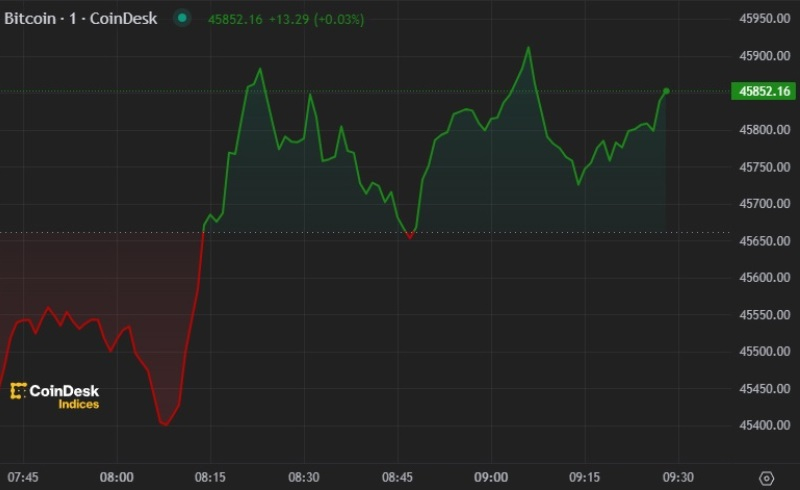Click the red low marker near 08:45
This screenshot has height=490, width=800.
[x=410, y=236]
